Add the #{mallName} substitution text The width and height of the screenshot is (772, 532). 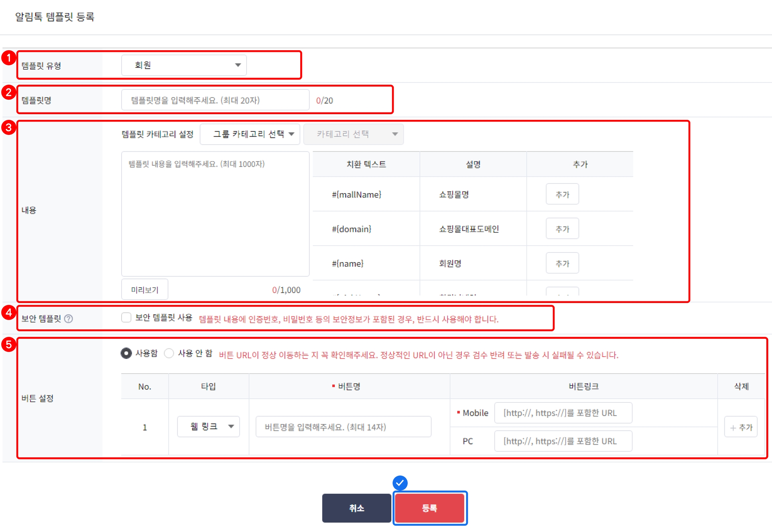coord(562,194)
